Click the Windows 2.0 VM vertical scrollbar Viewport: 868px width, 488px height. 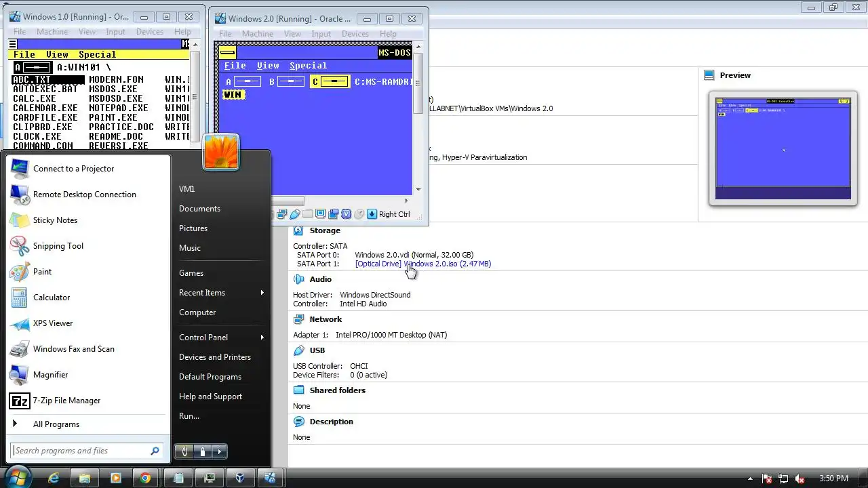418,118
